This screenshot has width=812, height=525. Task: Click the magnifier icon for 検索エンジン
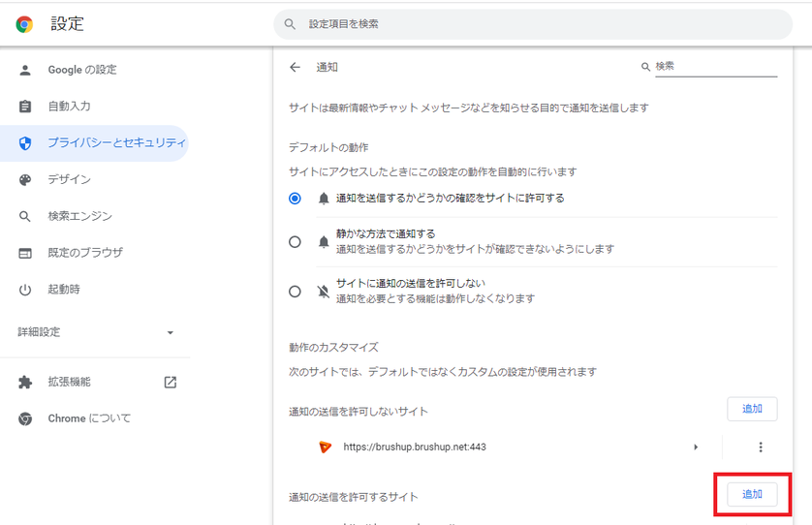coord(25,216)
